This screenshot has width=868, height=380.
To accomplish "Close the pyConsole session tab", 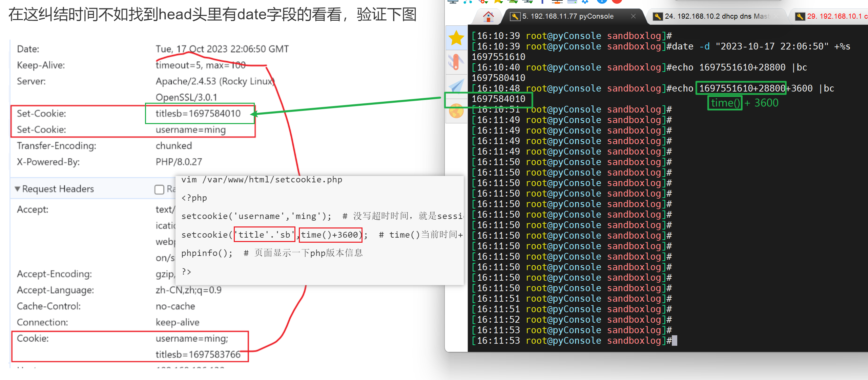I will click(633, 16).
